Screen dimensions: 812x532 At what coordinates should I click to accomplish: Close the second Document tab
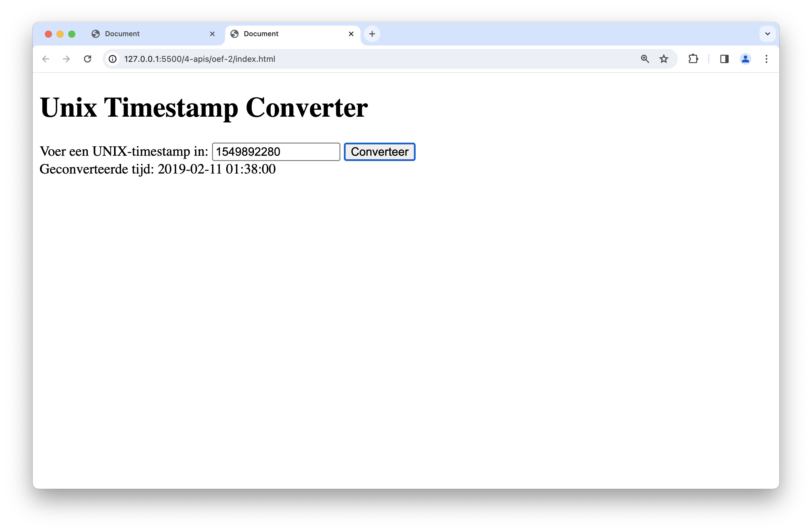(x=351, y=34)
